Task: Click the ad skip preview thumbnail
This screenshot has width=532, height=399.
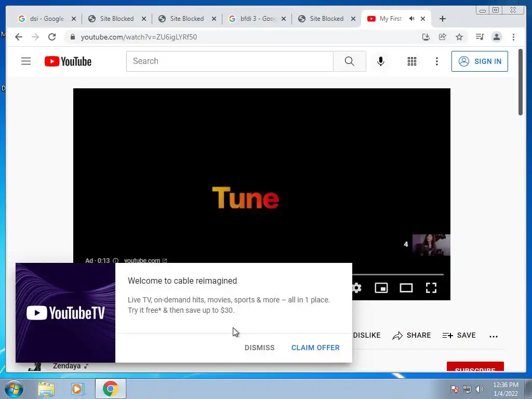Action: 431,245
